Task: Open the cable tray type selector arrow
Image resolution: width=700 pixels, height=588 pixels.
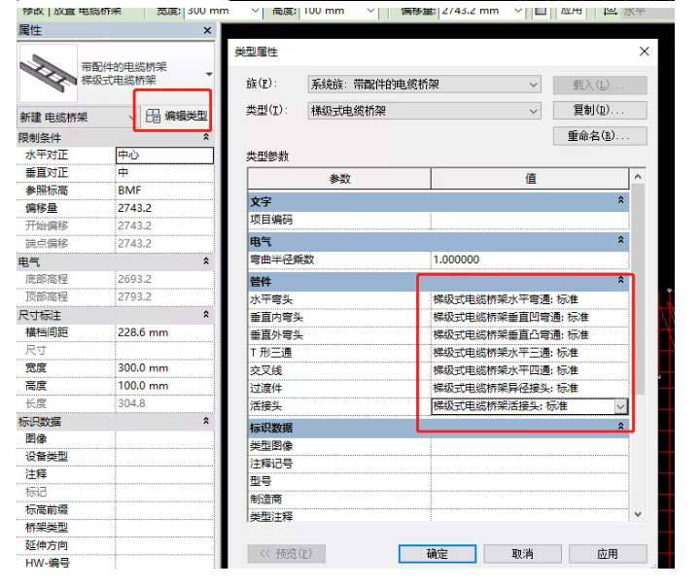Action: coord(209,74)
